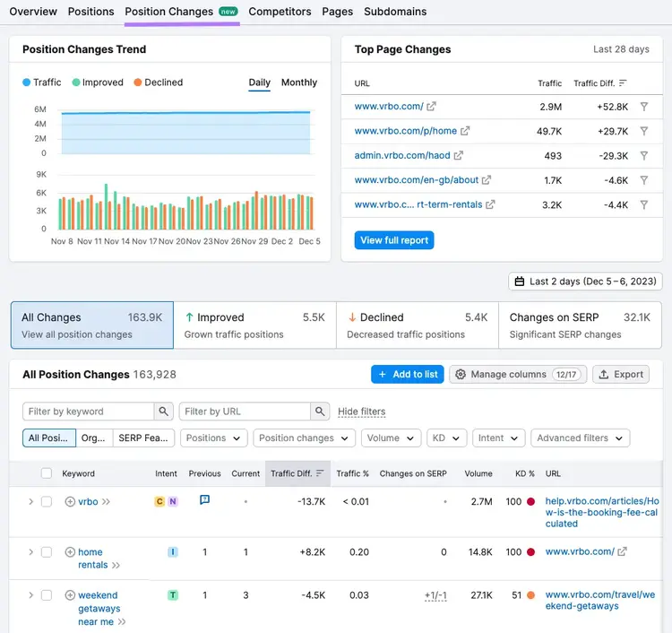The image size is (672, 633).
Task: Click double-arrow icon after home rentals keyword
Action: [116, 565]
